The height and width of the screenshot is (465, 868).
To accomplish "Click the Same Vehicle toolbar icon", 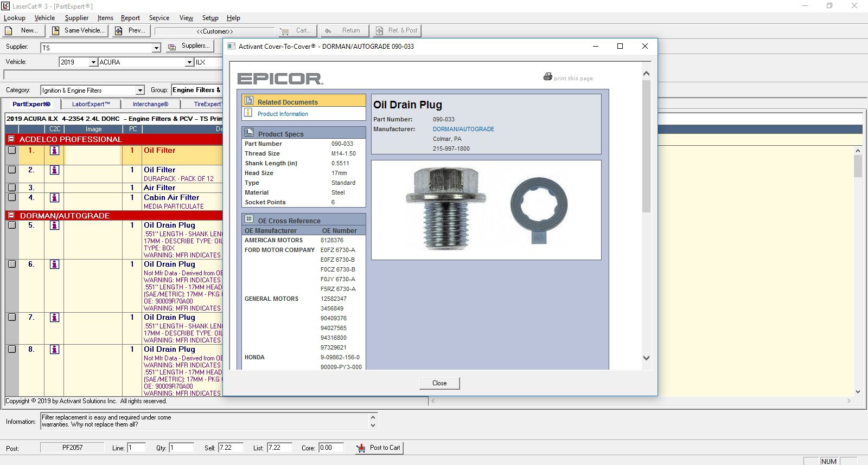I will coord(55,31).
